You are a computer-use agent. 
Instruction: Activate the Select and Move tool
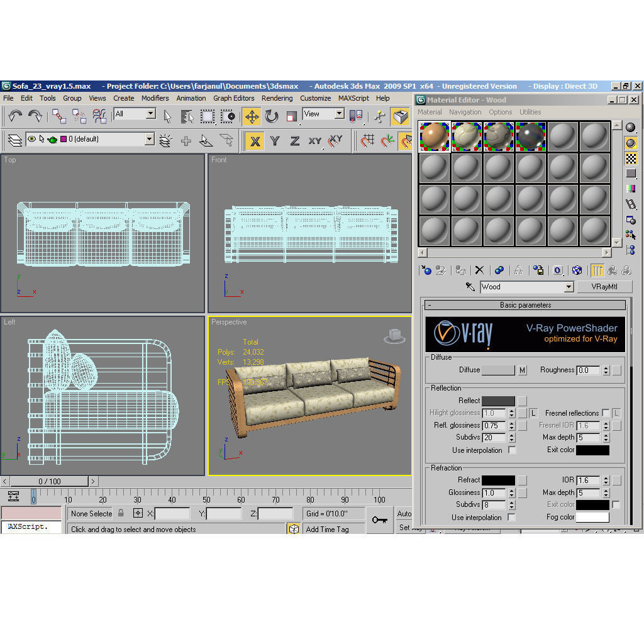click(x=252, y=116)
